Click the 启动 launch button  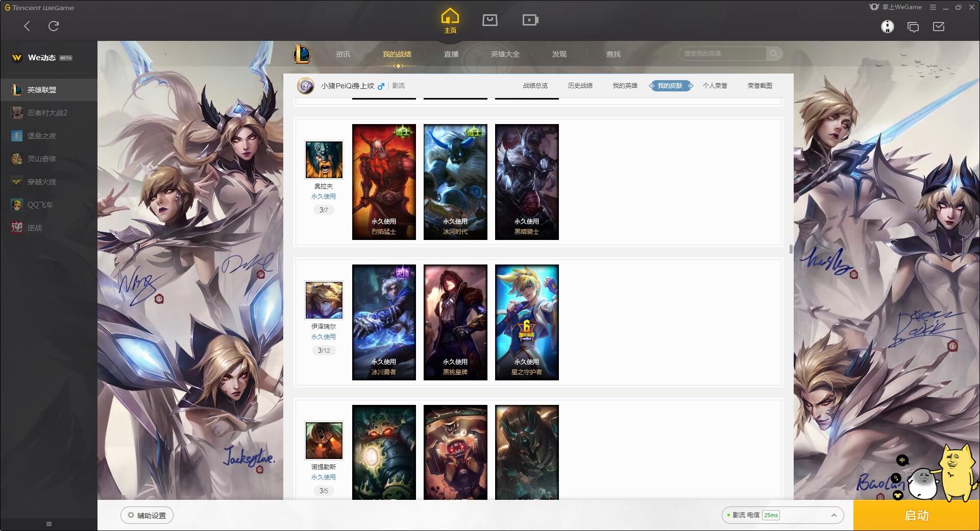[917, 516]
